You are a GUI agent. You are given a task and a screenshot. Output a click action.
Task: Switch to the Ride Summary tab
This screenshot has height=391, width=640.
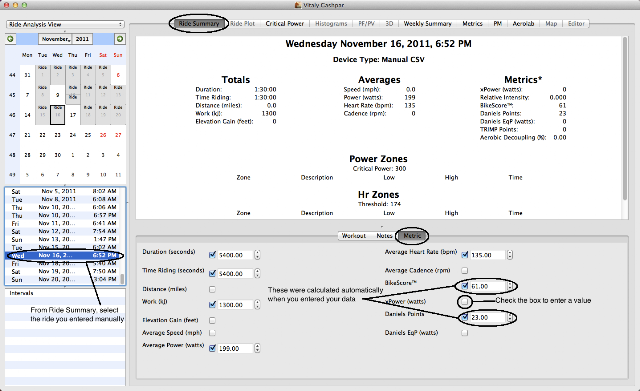point(198,24)
